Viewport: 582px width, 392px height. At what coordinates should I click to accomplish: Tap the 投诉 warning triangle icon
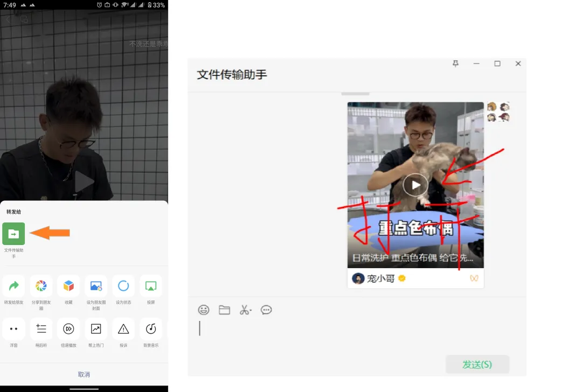pos(123,328)
